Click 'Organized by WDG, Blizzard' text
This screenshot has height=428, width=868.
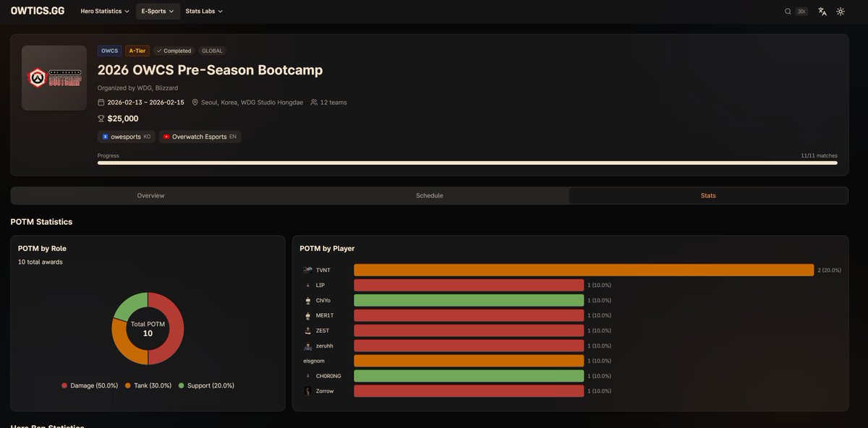137,88
